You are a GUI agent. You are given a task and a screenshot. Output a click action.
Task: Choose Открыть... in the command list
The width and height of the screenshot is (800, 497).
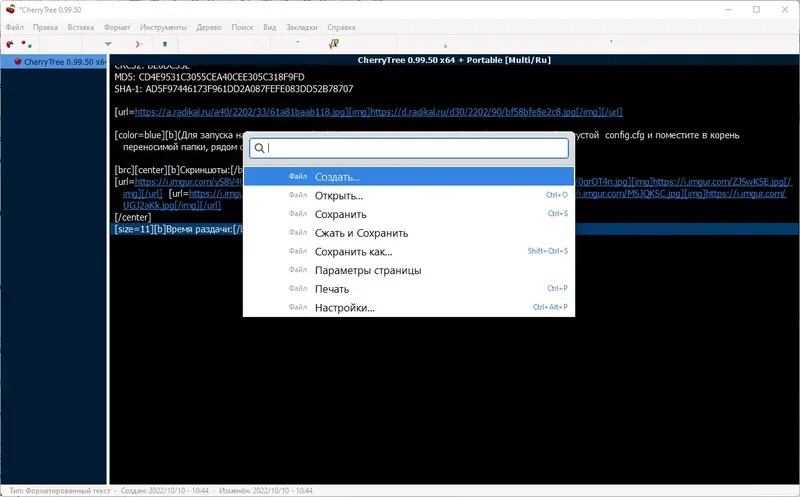(x=409, y=195)
